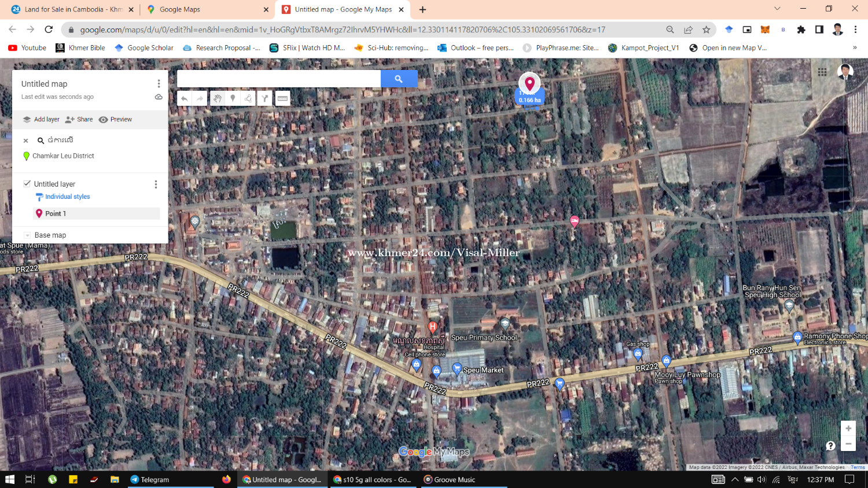
Task: Zoom in using the plus map control
Action: 848,428
